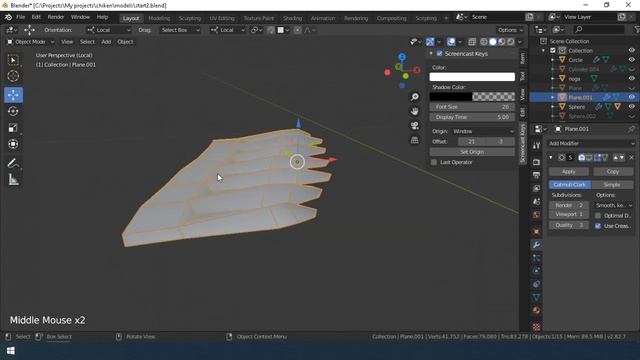Open the File menu
640x360 pixels.
[x=20, y=17]
